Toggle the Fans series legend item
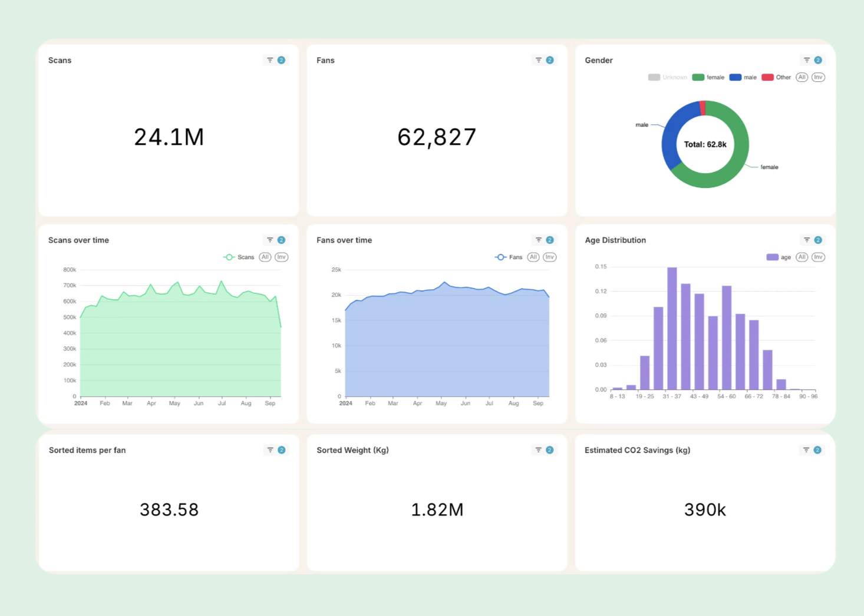This screenshot has height=616, width=864. (509, 257)
